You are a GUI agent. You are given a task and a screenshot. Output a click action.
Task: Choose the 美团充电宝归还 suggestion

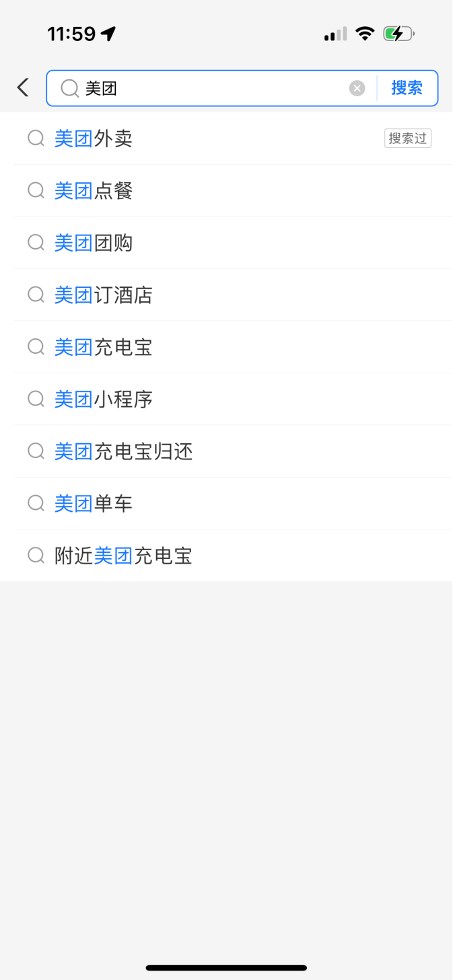[x=124, y=451]
